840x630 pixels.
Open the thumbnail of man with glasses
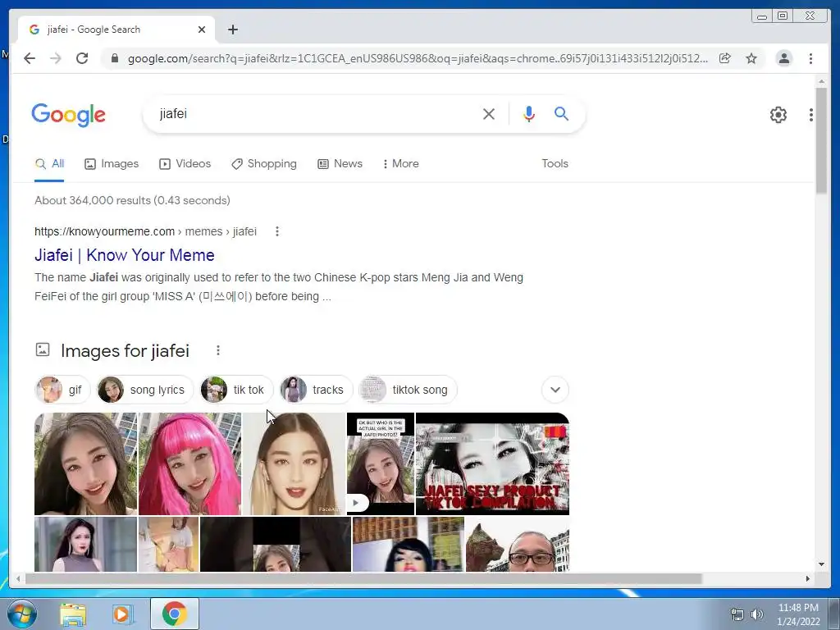pyautogui.click(x=517, y=544)
